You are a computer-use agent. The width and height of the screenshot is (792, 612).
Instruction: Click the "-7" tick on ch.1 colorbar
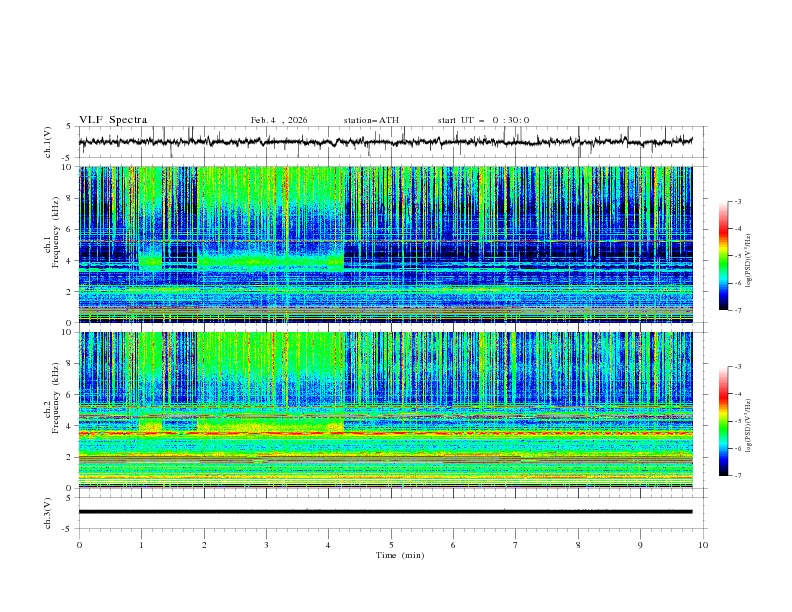click(x=737, y=310)
